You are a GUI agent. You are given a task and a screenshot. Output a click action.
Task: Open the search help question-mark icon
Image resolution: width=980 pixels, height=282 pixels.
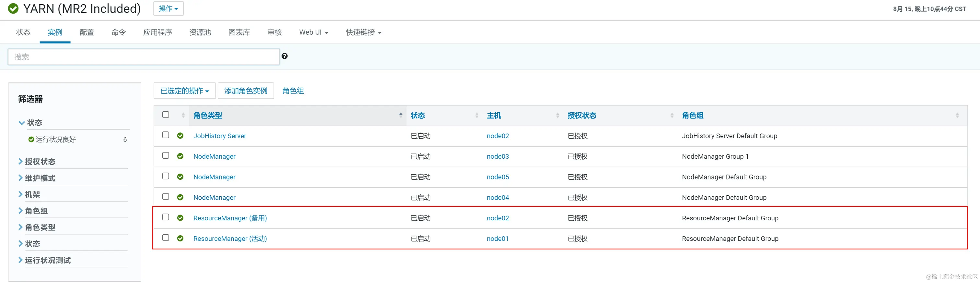(x=285, y=56)
